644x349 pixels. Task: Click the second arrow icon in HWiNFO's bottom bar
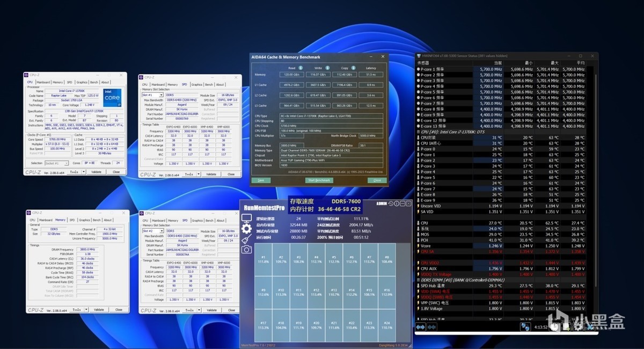tap(432, 327)
